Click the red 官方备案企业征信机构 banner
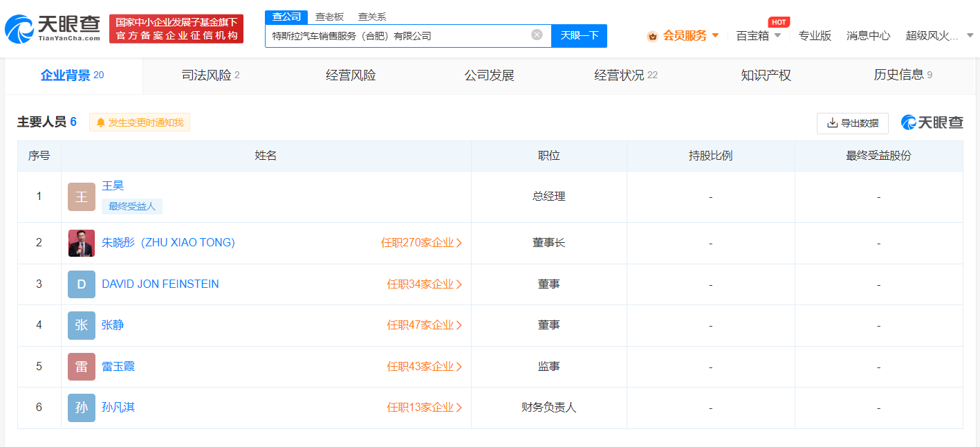 point(176,28)
